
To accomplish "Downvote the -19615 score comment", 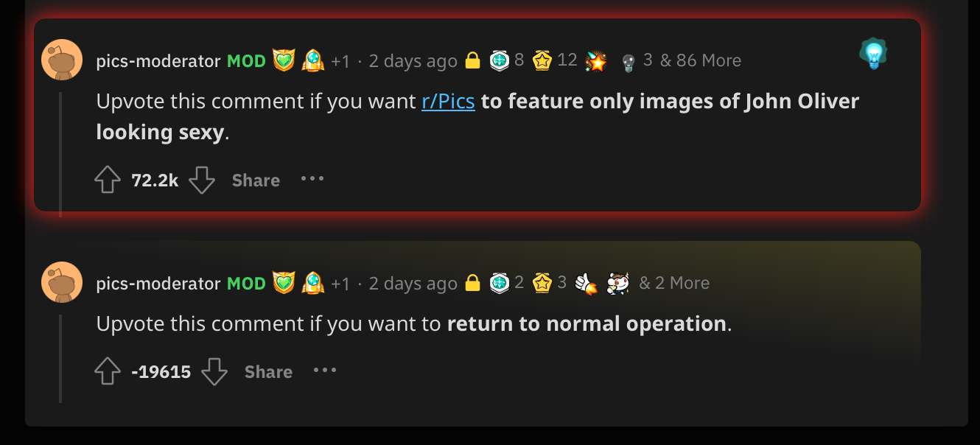I will pyautogui.click(x=214, y=371).
